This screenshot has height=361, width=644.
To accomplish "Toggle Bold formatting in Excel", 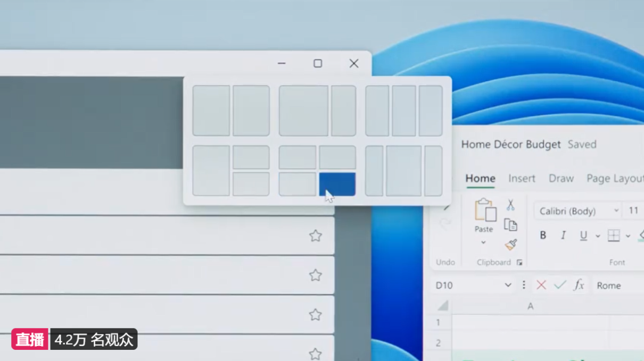I will click(543, 236).
